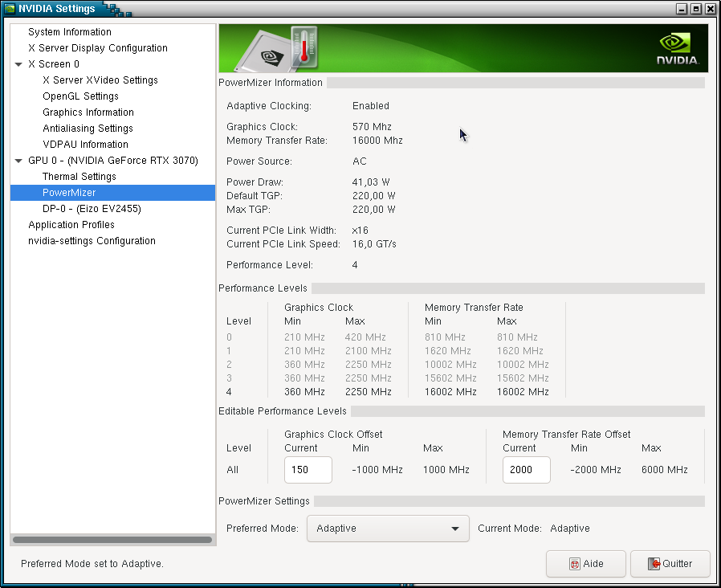Viewport: 721px width, 588px height.
Task: Open Antialiasing Settings page
Action: (88, 129)
